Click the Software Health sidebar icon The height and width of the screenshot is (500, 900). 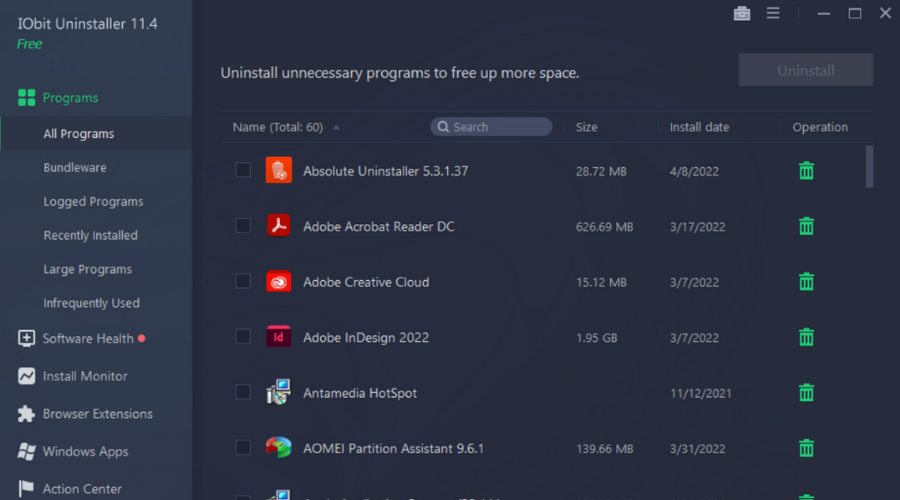(26, 338)
